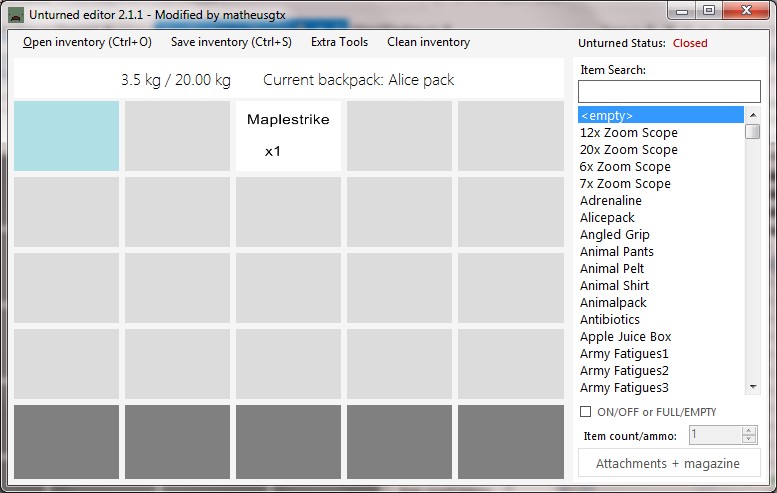Viewport: 777px width, 493px height.
Task: Select the highlighted light-blue inventory slot
Action: tap(66, 135)
